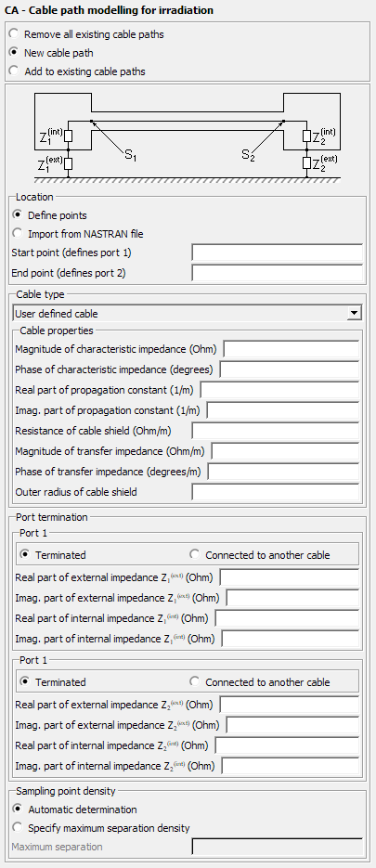Click the End point input field

[x=278, y=273]
